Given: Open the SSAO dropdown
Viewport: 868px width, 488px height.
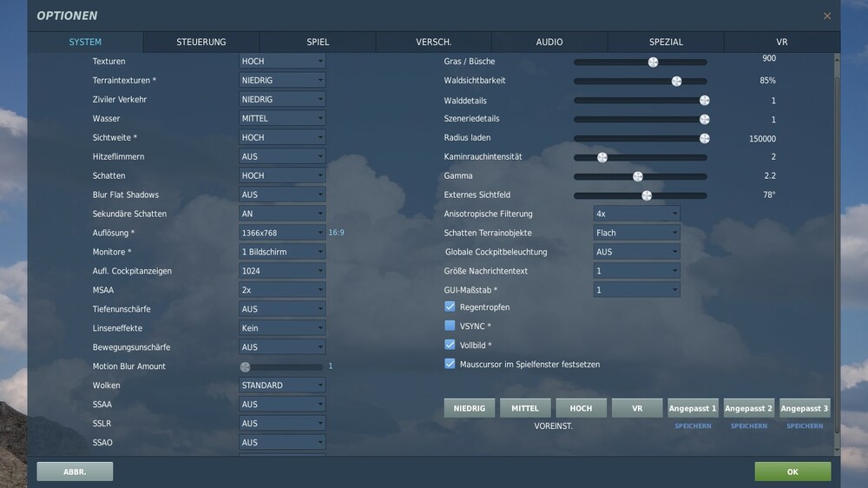Looking at the screenshot, I should pyautogui.click(x=282, y=443).
